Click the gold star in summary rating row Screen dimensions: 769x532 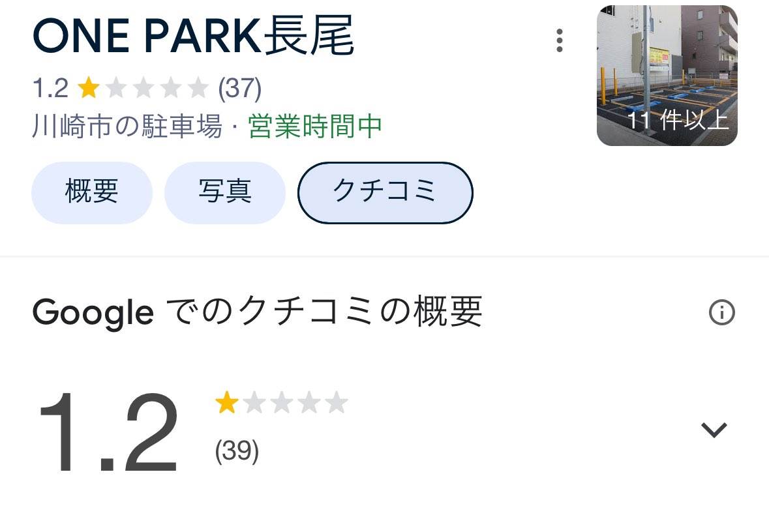(226, 402)
